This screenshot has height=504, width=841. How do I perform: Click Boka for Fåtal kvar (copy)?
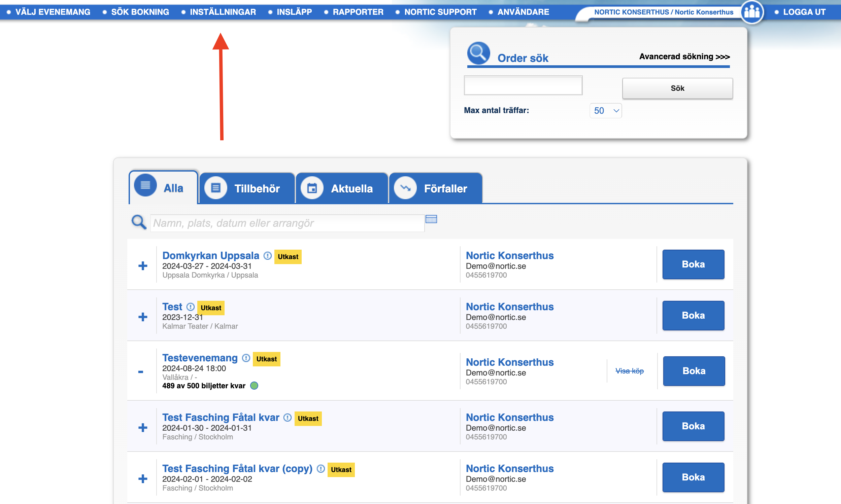(x=693, y=477)
